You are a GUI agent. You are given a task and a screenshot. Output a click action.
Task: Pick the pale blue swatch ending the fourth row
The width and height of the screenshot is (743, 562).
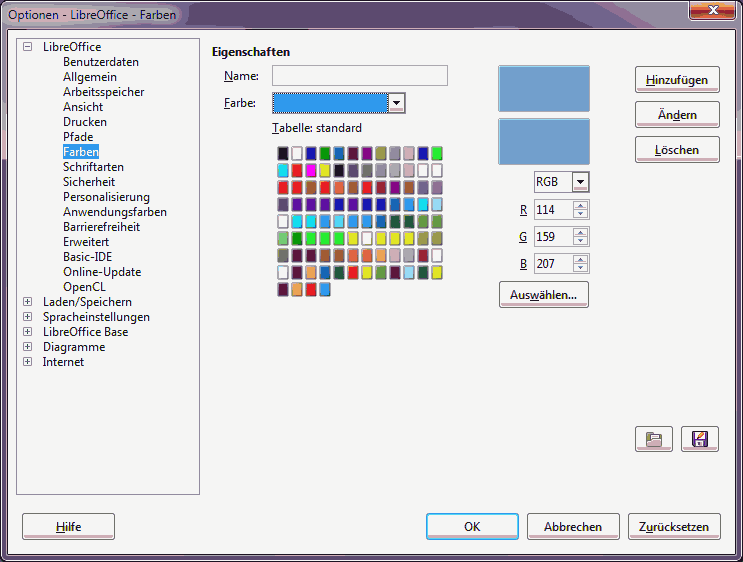[437, 204]
